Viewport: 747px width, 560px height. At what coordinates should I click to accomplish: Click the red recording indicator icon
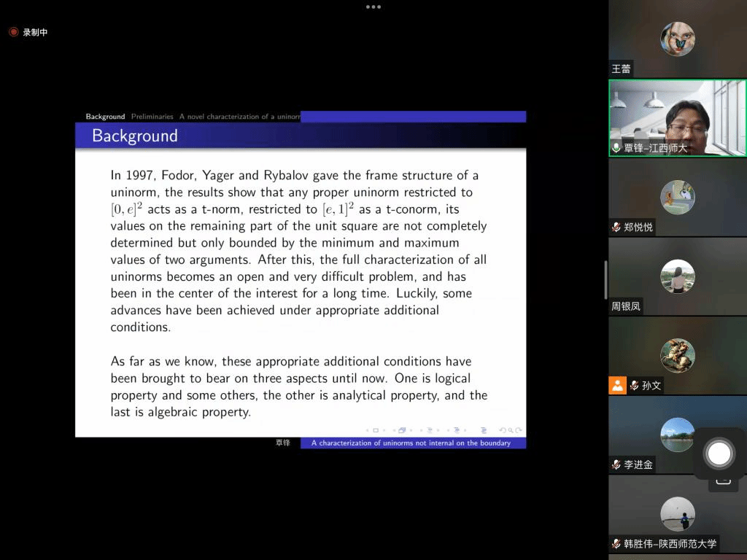tap(13, 32)
